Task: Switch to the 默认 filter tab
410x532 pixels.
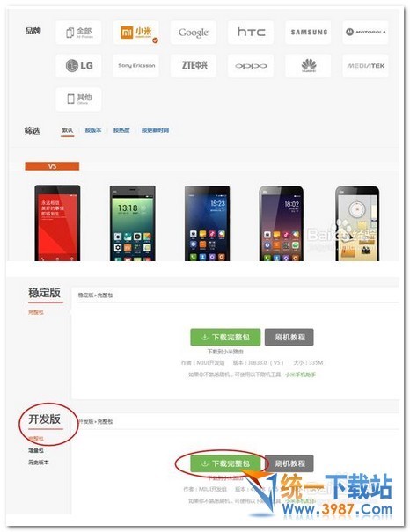Action: (68, 130)
